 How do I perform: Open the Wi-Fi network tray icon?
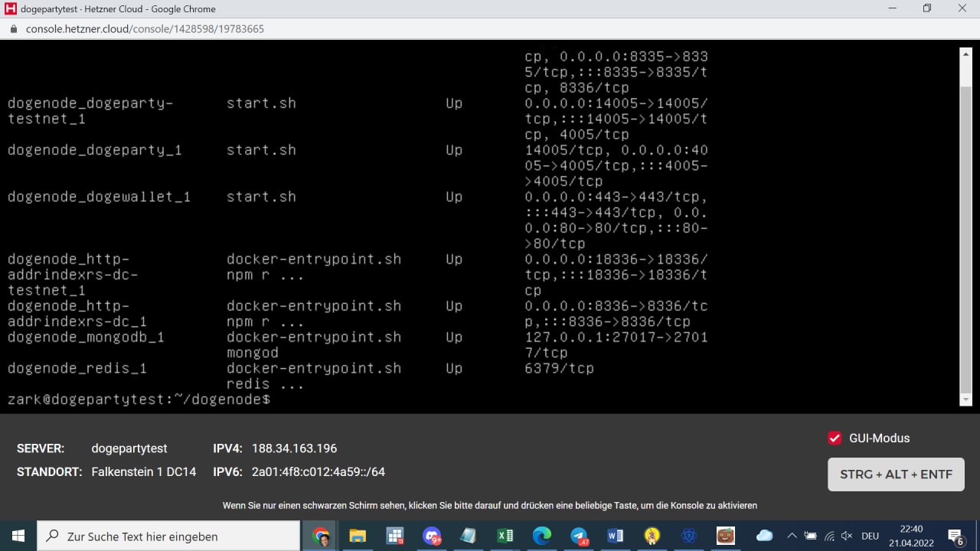click(829, 536)
